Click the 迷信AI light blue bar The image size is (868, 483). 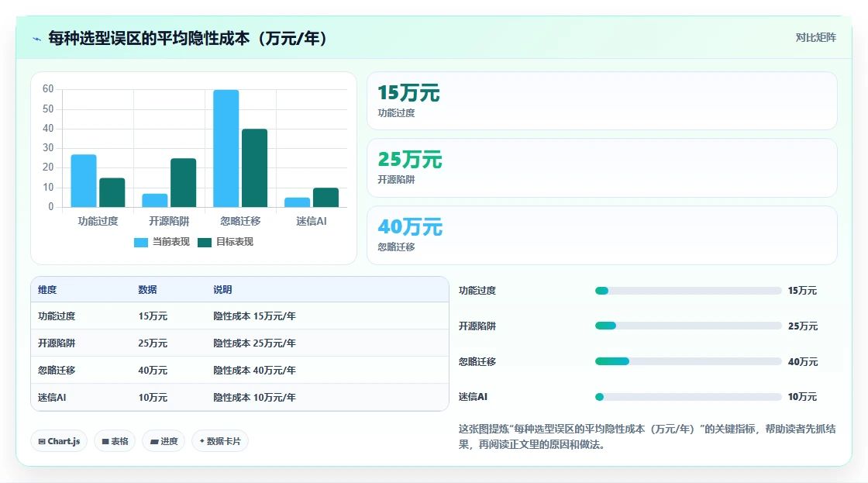tap(298, 202)
